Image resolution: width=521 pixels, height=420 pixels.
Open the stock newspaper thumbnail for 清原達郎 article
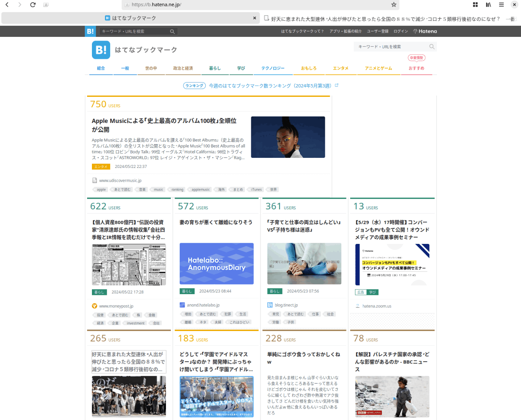pyautogui.click(x=129, y=265)
